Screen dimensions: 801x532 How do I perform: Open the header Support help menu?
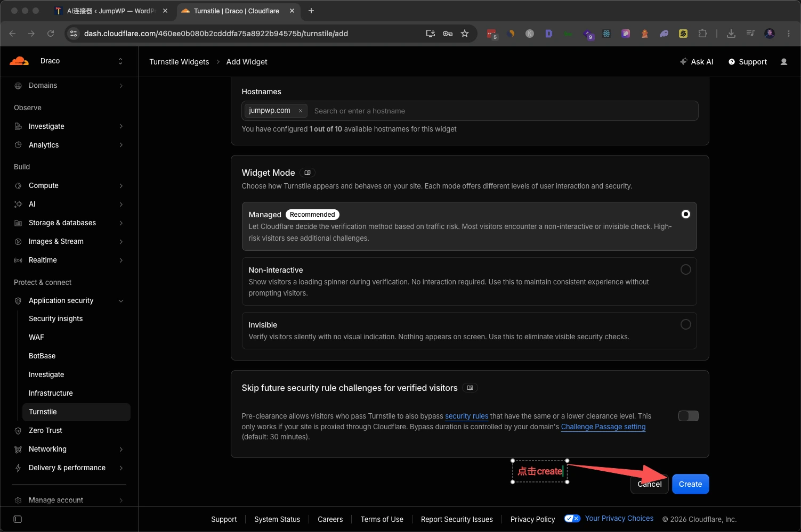(748, 62)
